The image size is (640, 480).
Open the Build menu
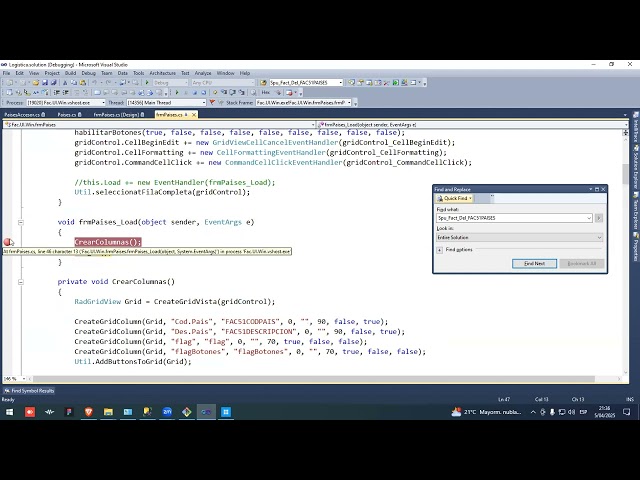(x=70, y=73)
